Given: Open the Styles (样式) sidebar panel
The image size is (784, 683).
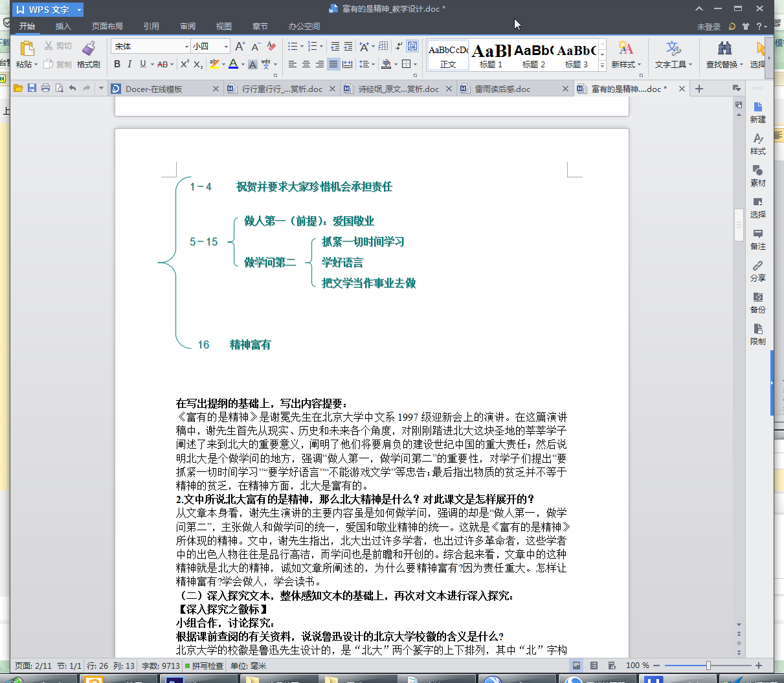Looking at the screenshot, I should (758, 144).
